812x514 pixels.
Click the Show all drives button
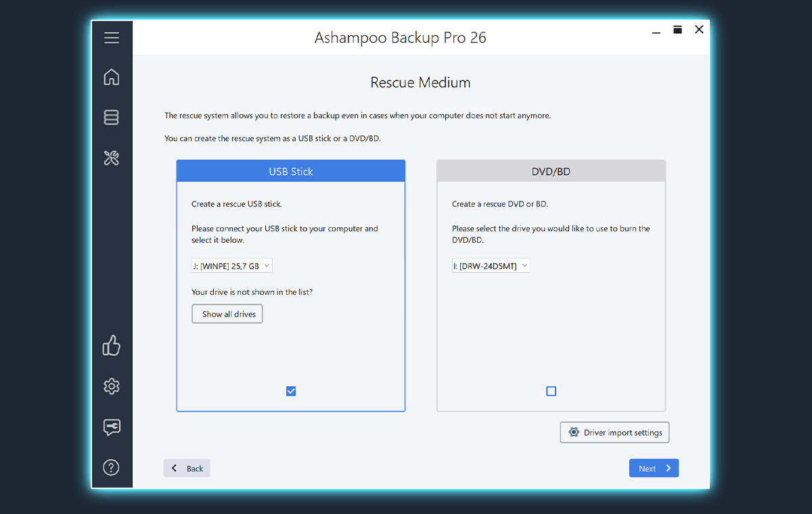pos(227,314)
